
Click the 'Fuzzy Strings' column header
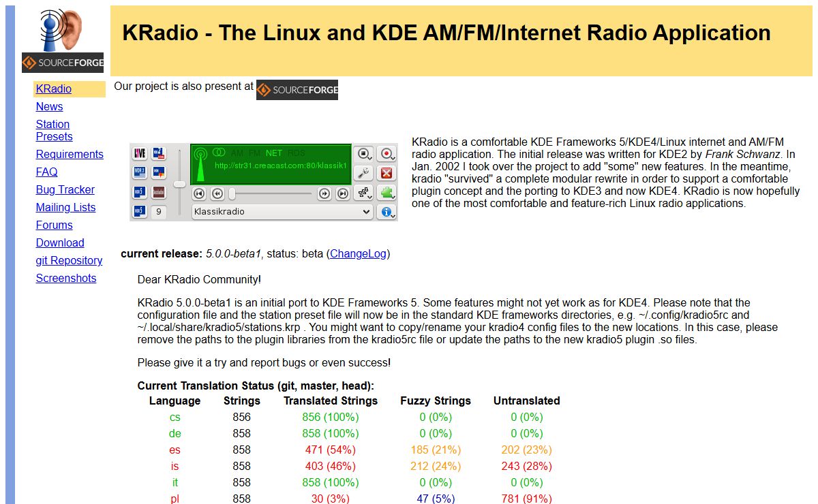point(436,401)
